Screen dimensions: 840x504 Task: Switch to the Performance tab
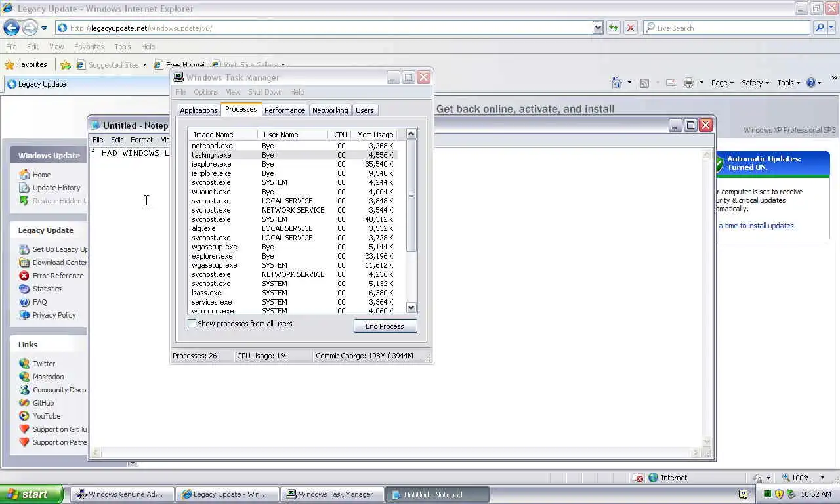click(284, 110)
